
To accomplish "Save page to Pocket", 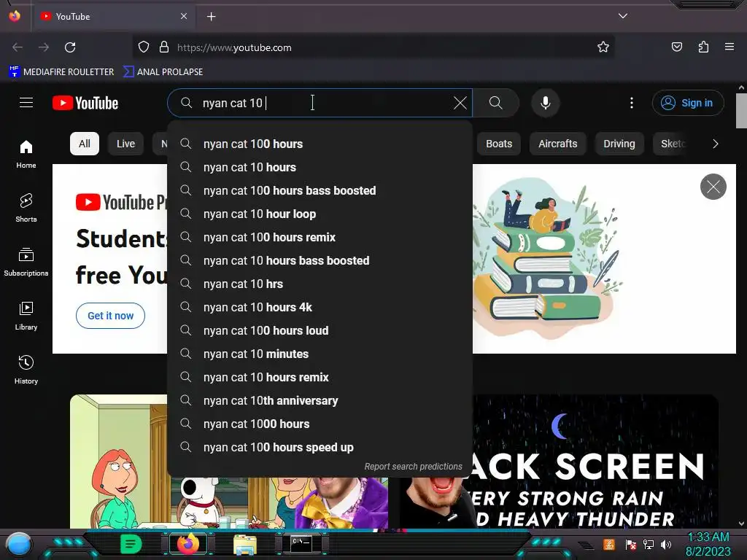I will pos(677,47).
